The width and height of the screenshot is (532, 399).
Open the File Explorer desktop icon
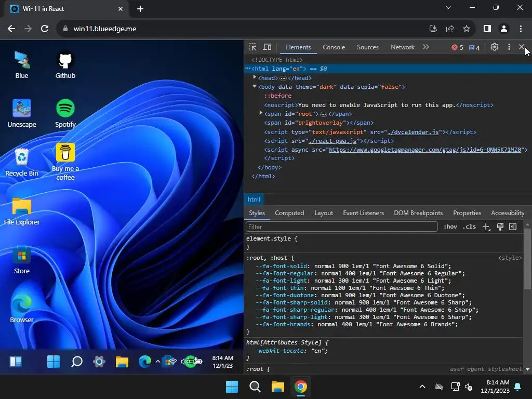click(x=22, y=211)
